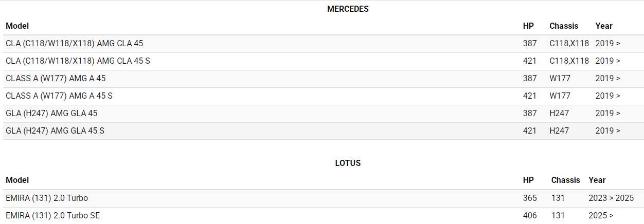This screenshot has height=224, width=644.
Task: Click the 2023 > 2025 year cell
Action: click(611, 198)
